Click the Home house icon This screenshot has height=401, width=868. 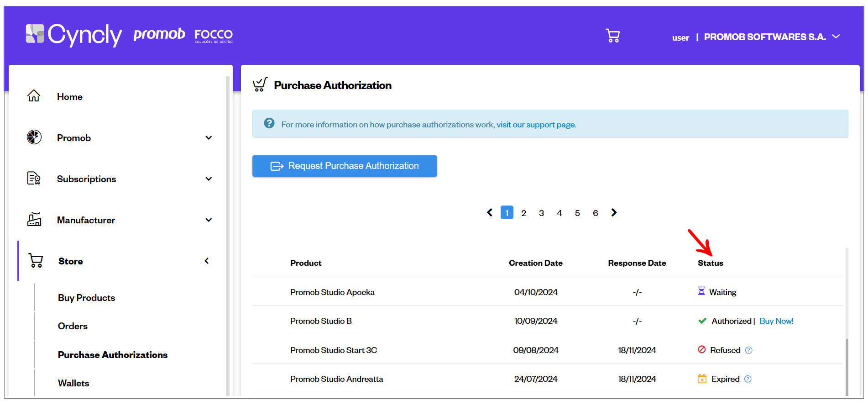(34, 96)
